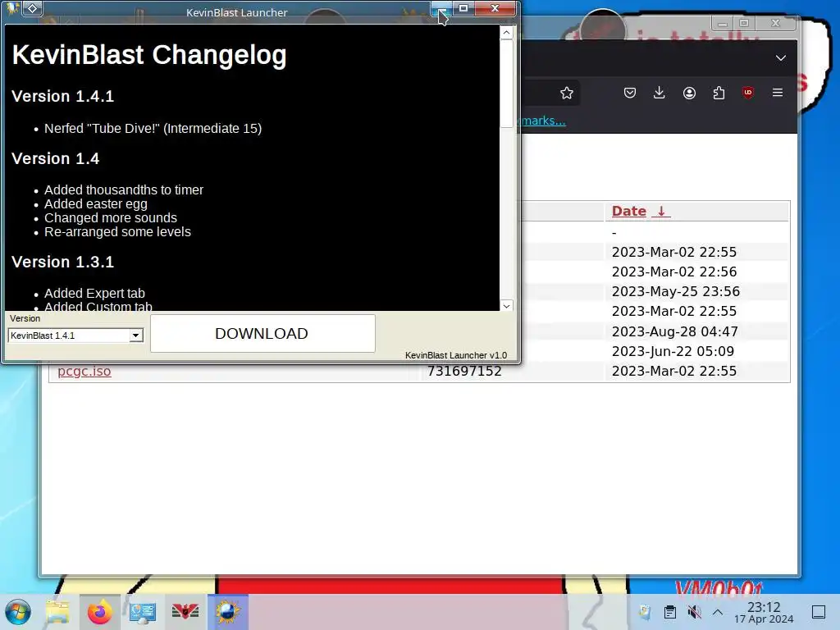Open the Start menu orb
This screenshot has height=630, width=840.
pos(18,612)
